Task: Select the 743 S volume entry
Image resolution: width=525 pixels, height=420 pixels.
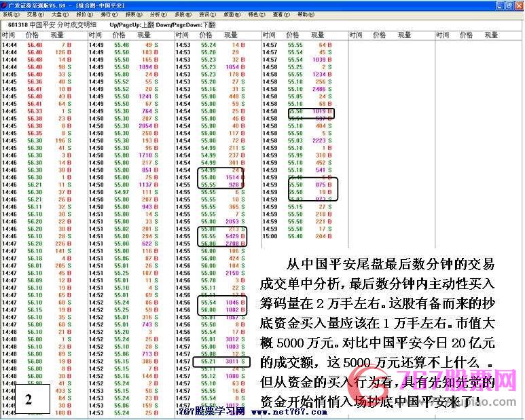Action: (x=150, y=325)
